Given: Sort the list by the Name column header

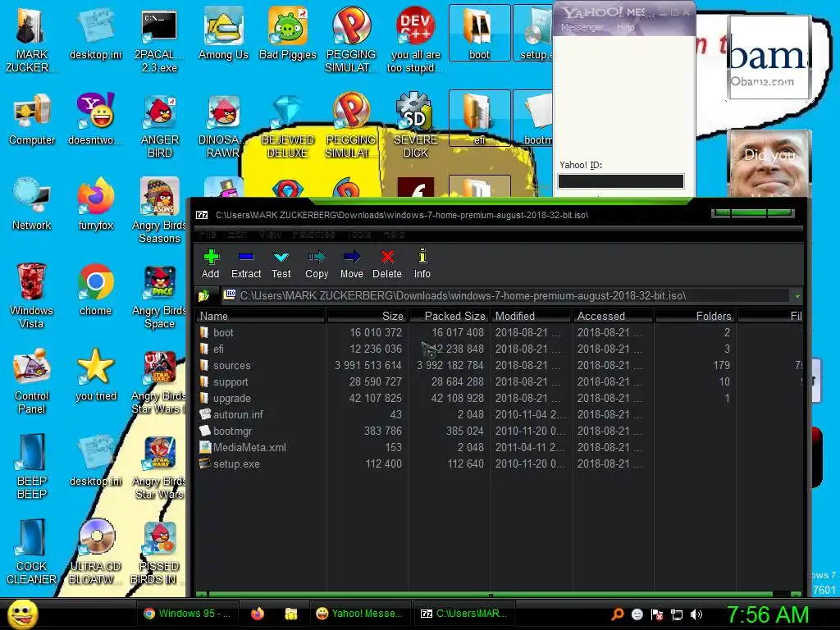Looking at the screenshot, I should pyautogui.click(x=260, y=316).
